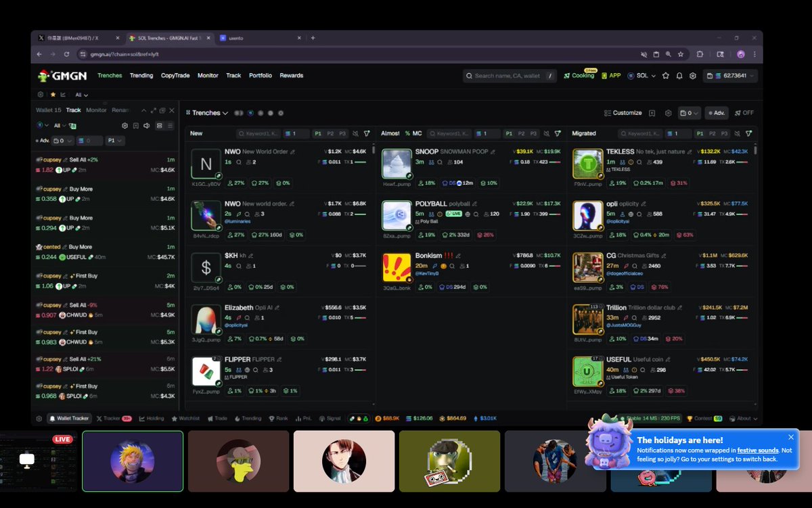Screen dimensions: 812x508
Task: Select P2 preset in New column
Action: coord(331,134)
